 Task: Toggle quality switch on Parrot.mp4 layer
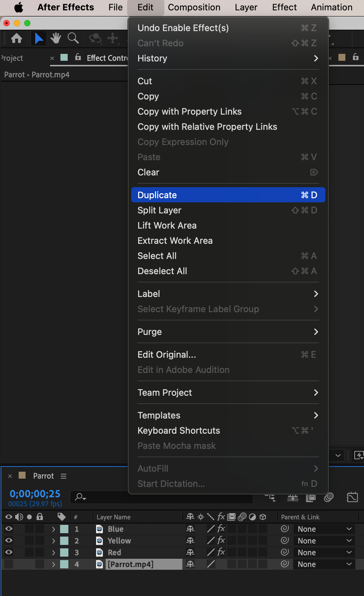tap(211, 564)
